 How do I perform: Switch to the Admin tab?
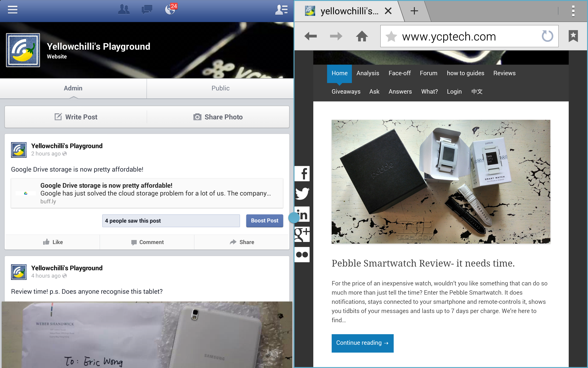pos(73,88)
